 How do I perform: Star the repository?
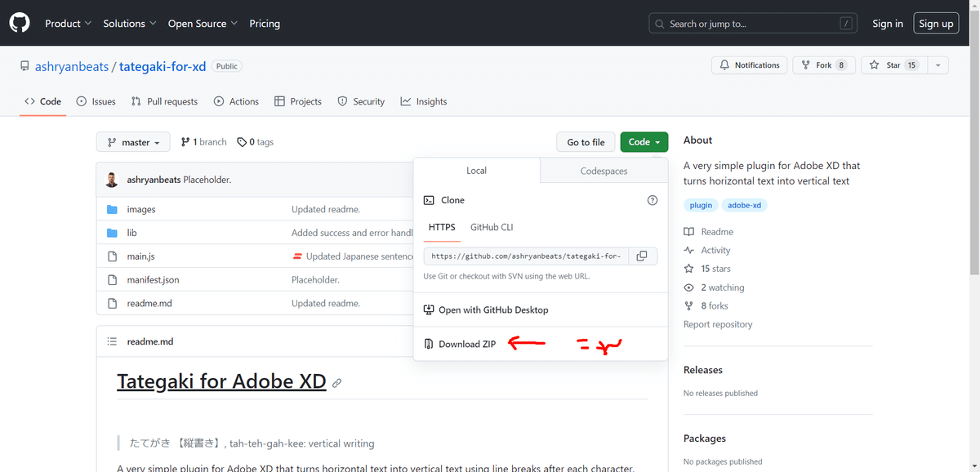(893, 65)
